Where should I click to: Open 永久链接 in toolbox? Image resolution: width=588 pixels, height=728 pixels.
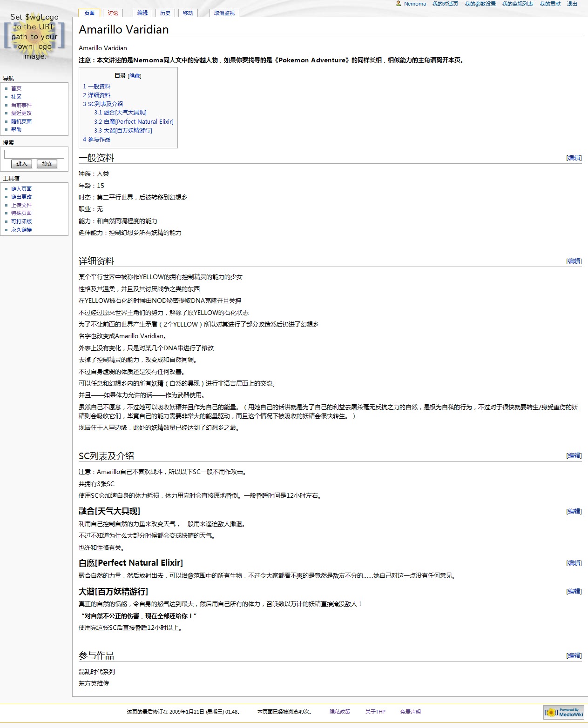(x=21, y=230)
